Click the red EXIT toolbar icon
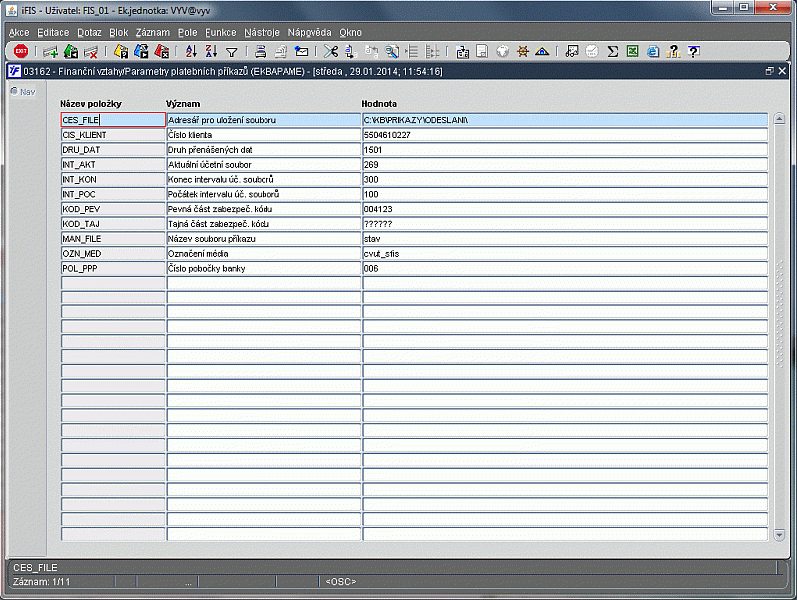The width and height of the screenshot is (797, 600). [20, 51]
